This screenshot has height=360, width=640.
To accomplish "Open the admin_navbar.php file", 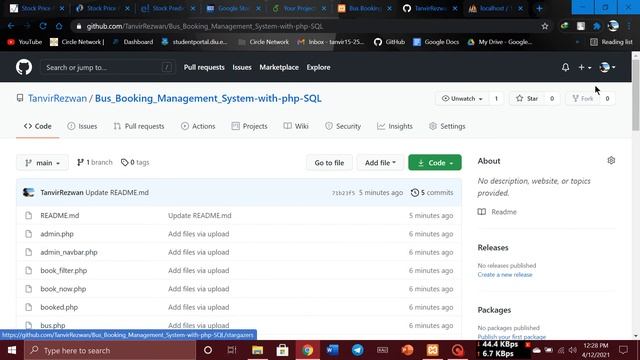I will coord(69,252).
